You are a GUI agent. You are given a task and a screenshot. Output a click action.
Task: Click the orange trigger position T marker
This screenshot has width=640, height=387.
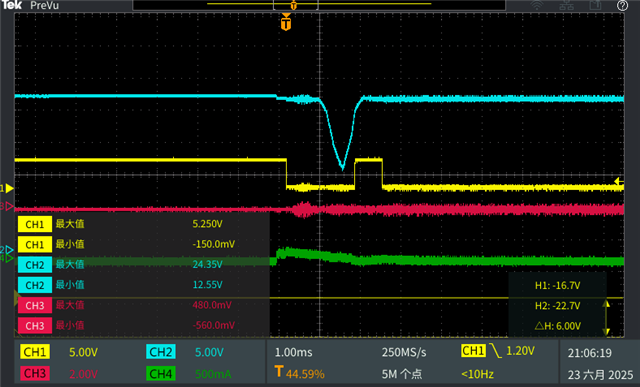(x=286, y=22)
